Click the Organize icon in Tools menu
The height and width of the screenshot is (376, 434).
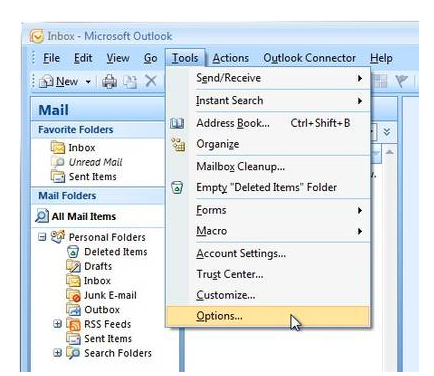click(178, 144)
